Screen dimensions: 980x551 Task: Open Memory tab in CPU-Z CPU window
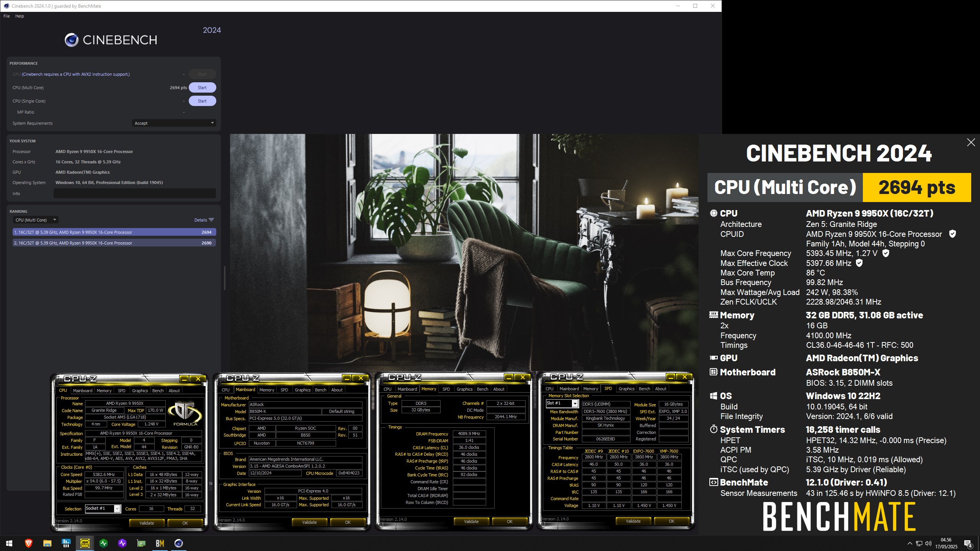tap(104, 391)
